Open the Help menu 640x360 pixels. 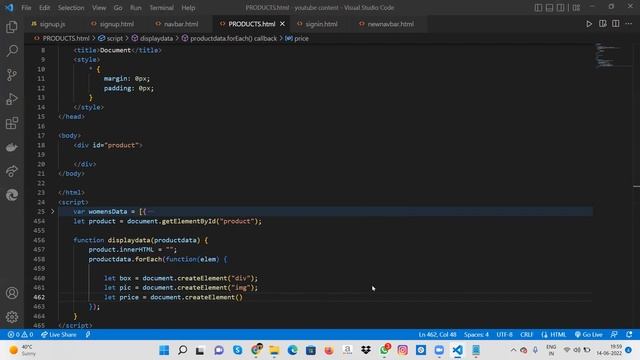pos(188,8)
